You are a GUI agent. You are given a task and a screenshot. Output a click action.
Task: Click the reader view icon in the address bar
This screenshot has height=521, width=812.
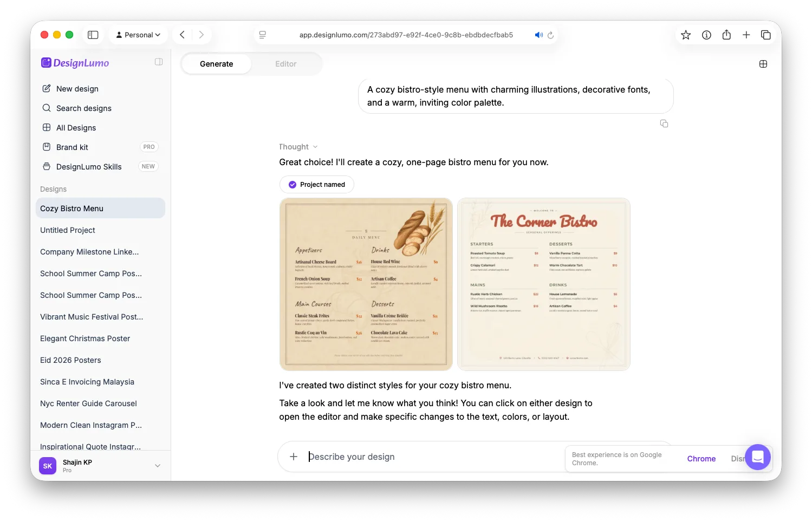pyautogui.click(x=263, y=35)
